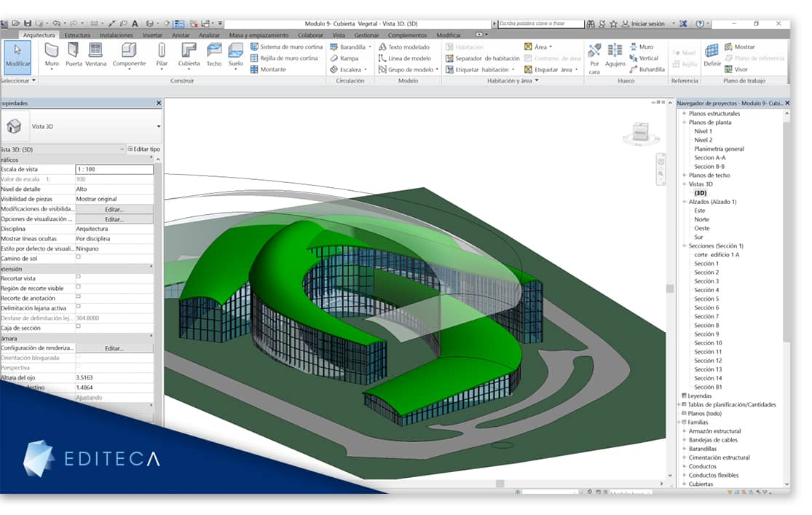Open the Vista 3D type selector dropdown

159,127
